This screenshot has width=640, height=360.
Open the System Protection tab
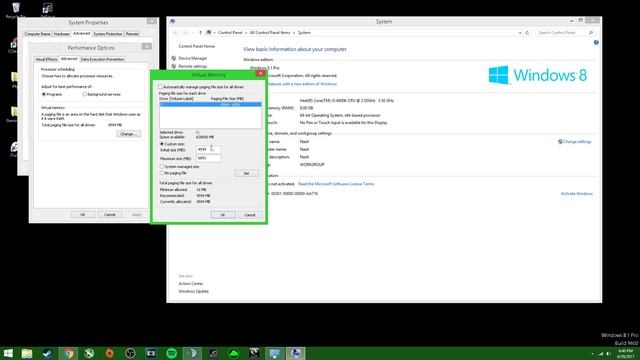(108, 34)
